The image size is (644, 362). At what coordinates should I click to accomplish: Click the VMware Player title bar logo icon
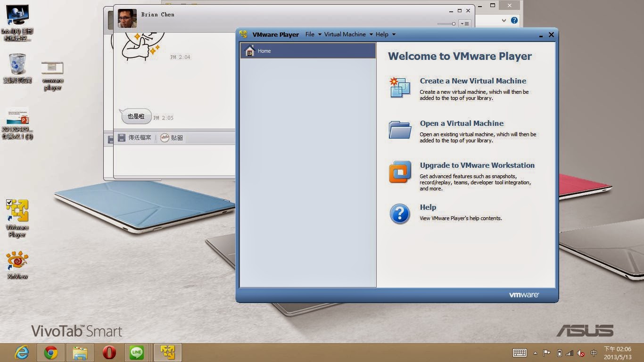243,34
